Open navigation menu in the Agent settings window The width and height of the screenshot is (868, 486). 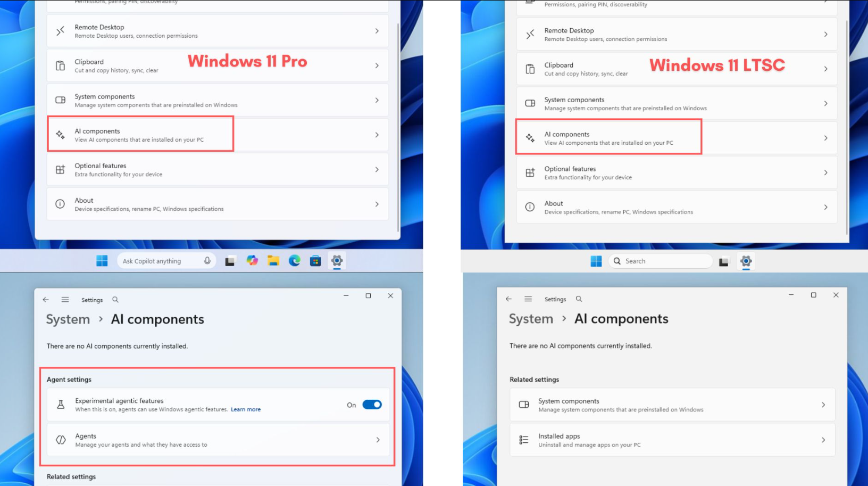[65, 300]
